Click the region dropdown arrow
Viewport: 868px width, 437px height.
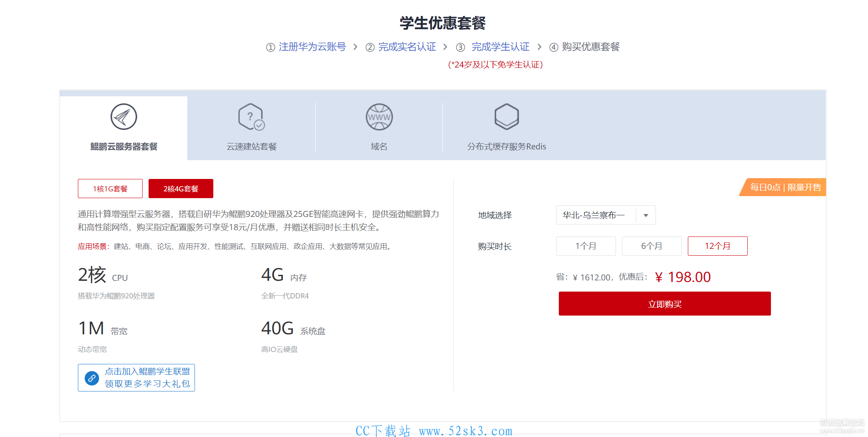pos(646,215)
